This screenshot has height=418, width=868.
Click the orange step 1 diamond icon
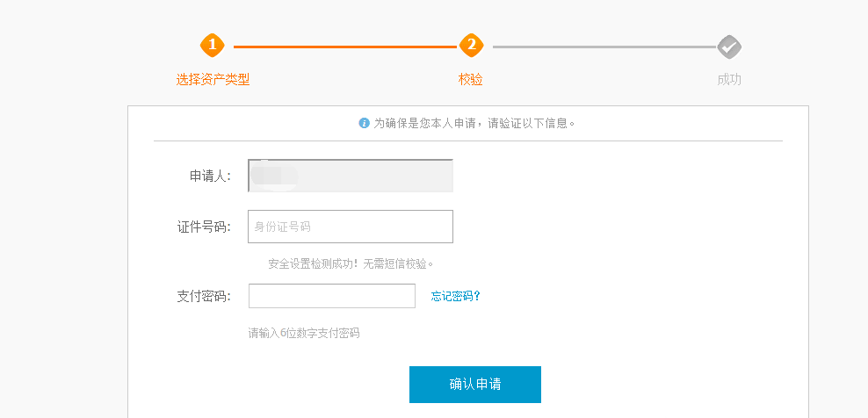click(x=213, y=46)
